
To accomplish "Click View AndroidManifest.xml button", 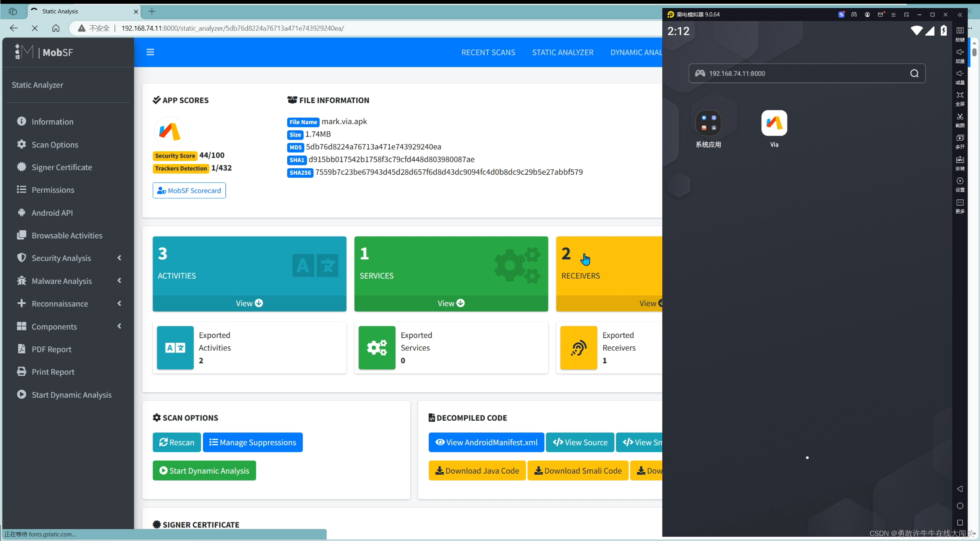I will coord(486,442).
